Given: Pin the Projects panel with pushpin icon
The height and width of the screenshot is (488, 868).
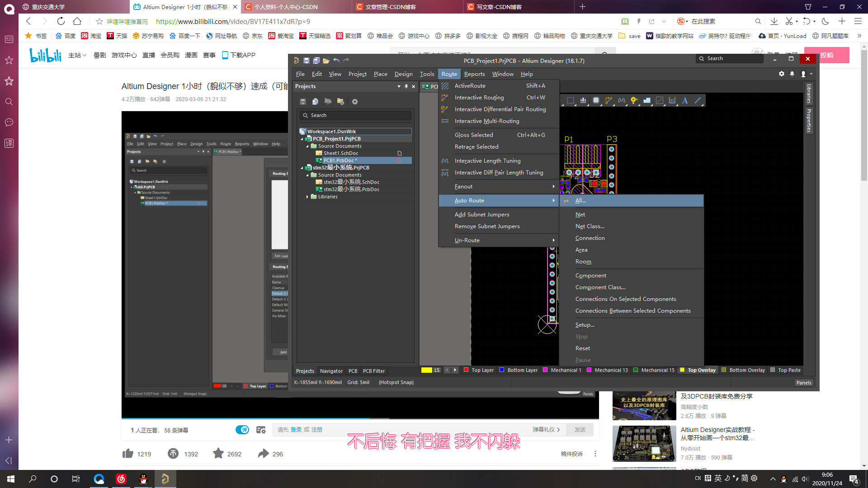Looking at the screenshot, I should [x=406, y=86].
